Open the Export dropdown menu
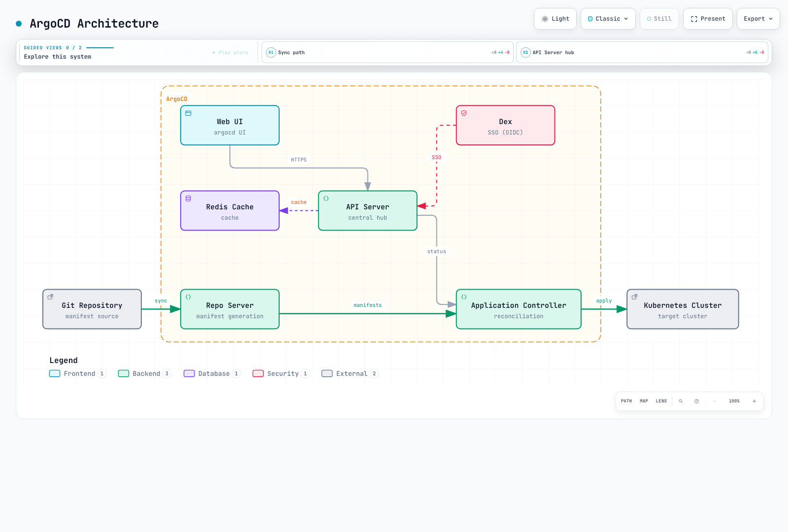 point(758,19)
